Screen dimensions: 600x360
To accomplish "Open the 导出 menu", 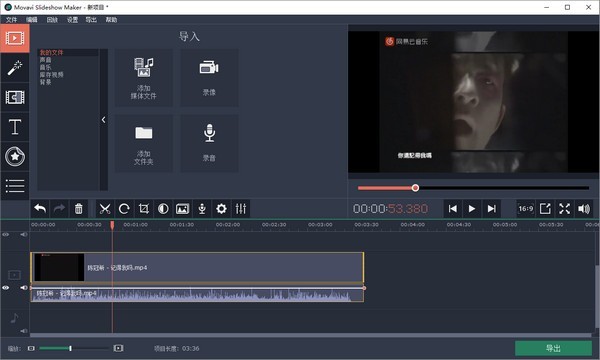I will (91, 20).
